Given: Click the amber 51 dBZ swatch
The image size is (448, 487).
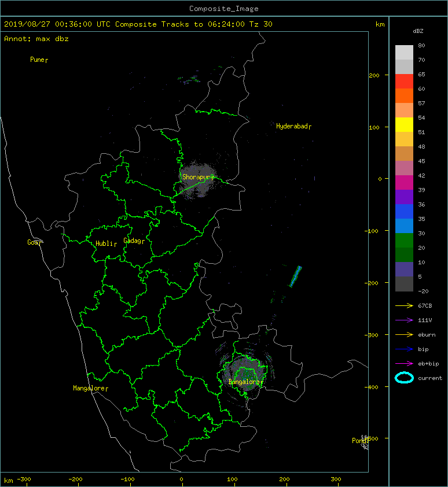Looking at the screenshot, I should [x=404, y=139].
